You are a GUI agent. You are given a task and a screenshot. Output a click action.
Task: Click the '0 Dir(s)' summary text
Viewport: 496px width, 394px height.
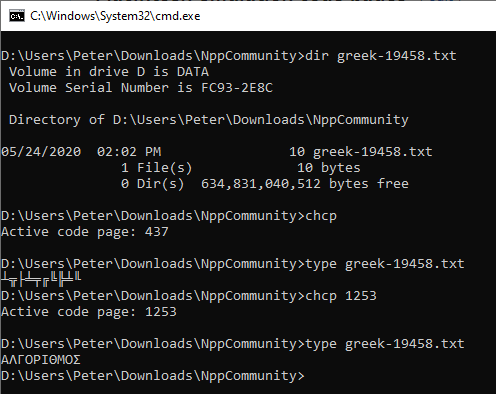click(153, 184)
